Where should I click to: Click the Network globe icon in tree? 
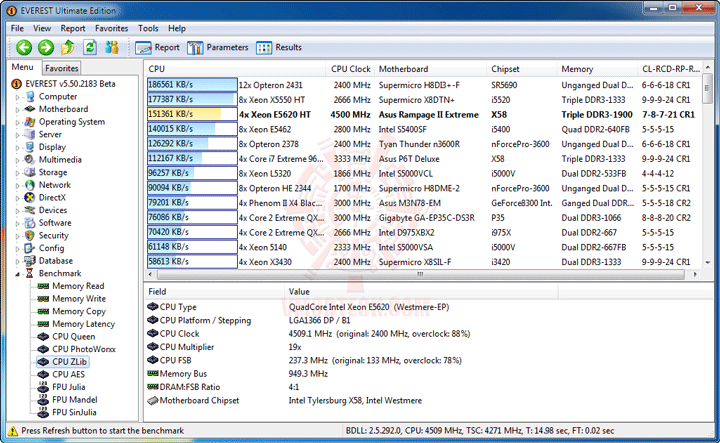coord(30,185)
